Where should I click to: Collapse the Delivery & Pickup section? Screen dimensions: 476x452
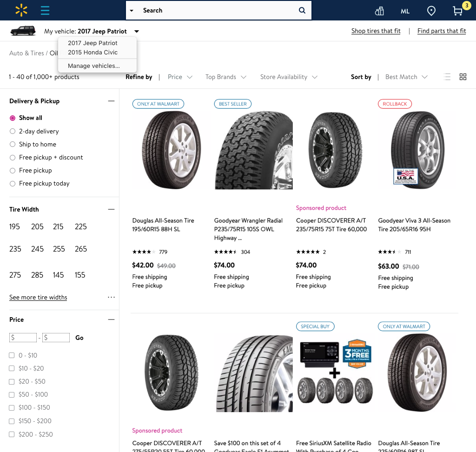[112, 101]
